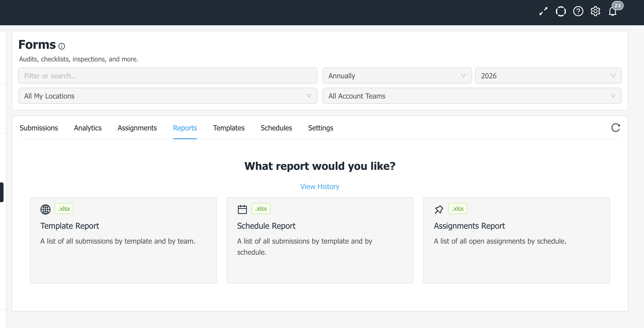This screenshot has height=328, width=644.
Task: Click the calendar icon on Schedule Report
Action: 242,209
